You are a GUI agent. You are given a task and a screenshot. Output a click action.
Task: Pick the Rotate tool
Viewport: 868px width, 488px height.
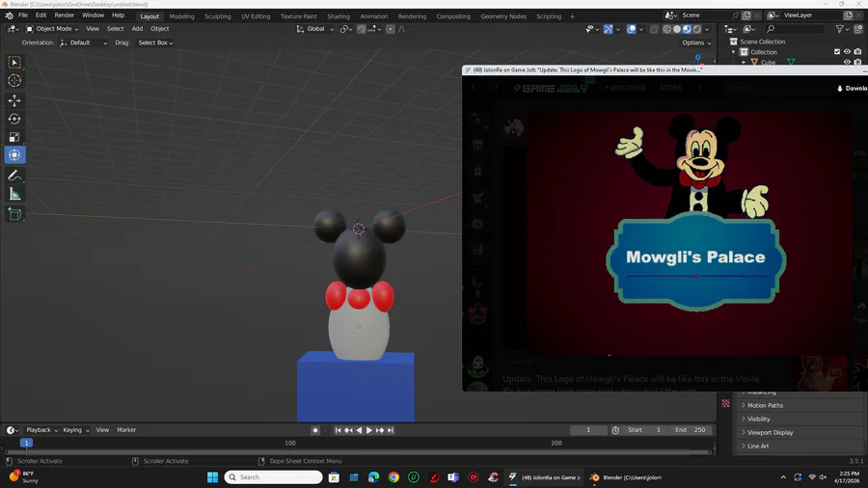coord(14,119)
